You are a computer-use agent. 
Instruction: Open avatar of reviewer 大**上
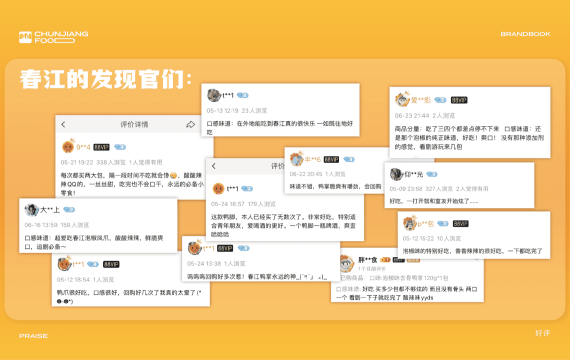(32, 209)
